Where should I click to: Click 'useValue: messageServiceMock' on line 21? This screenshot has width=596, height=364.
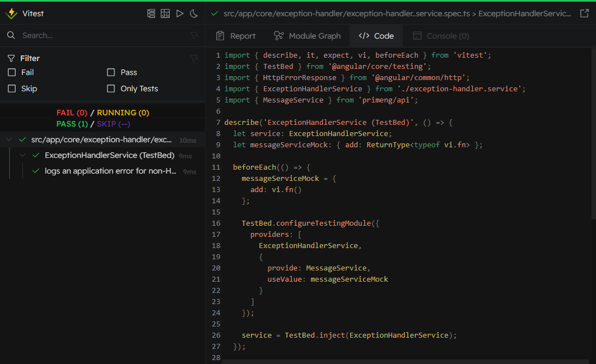328,279
